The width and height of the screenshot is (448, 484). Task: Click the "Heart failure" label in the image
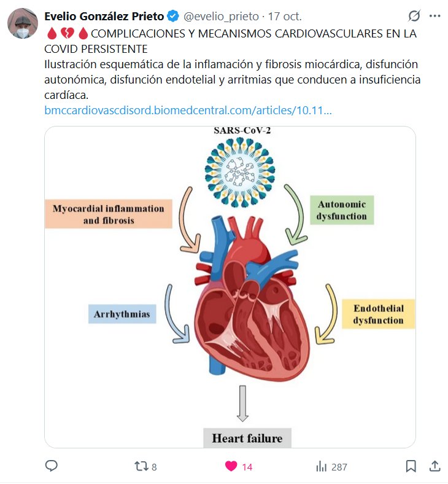click(x=247, y=438)
